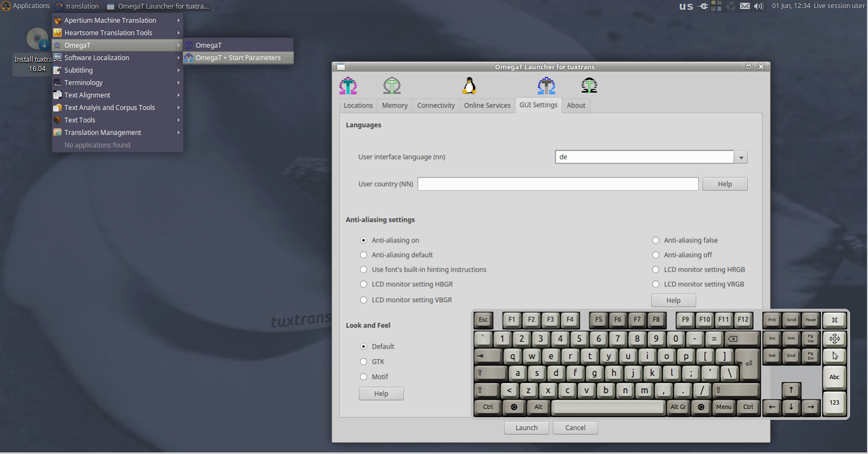The image size is (868, 454).
Task: Click the Tux penguin icon in launcher
Action: coord(469,86)
